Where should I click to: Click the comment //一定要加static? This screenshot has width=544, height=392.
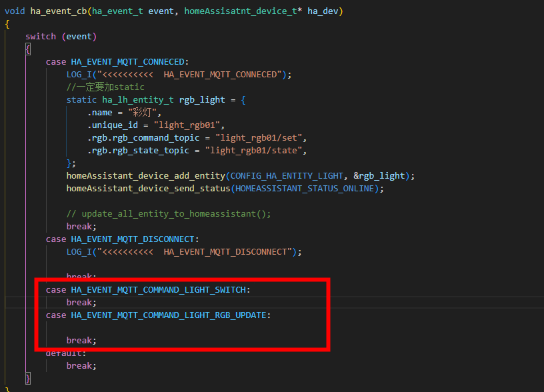tap(105, 87)
